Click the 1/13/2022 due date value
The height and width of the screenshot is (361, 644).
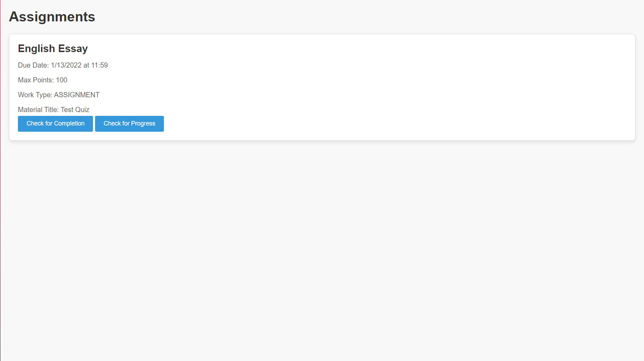pos(66,65)
